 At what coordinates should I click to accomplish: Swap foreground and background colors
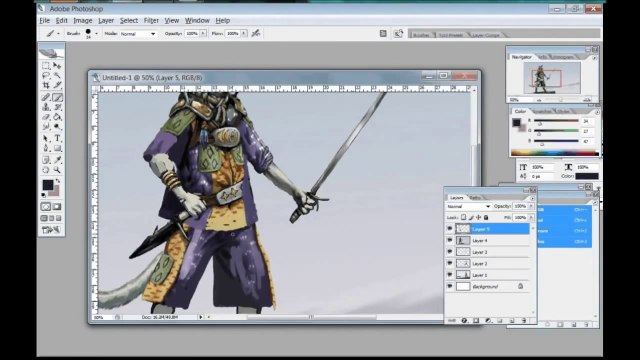click(58, 180)
